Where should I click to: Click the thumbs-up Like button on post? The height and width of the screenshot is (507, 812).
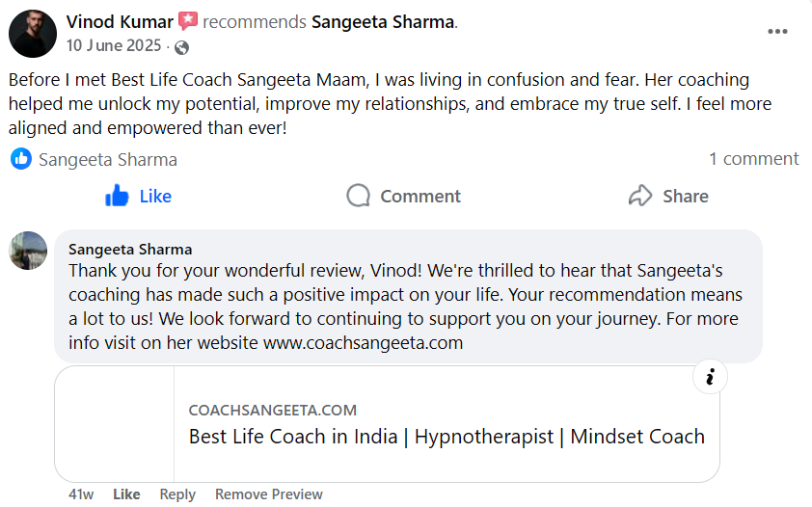[138, 197]
